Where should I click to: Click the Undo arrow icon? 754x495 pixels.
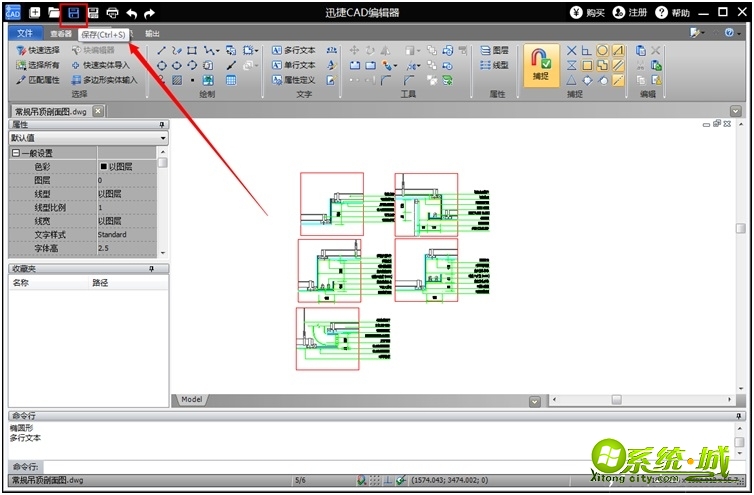click(131, 13)
